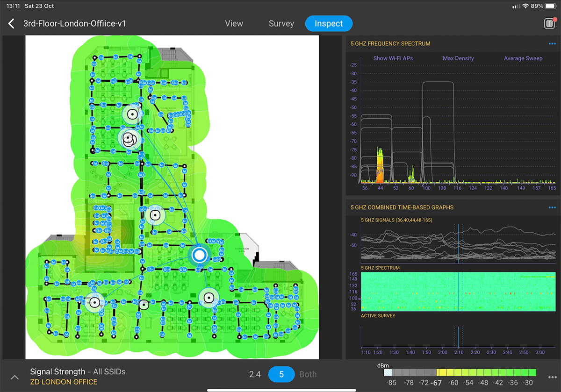The height and width of the screenshot is (392, 561).
Task: Tap the 2:10 marker on Active Survey timeline
Action: (458, 352)
